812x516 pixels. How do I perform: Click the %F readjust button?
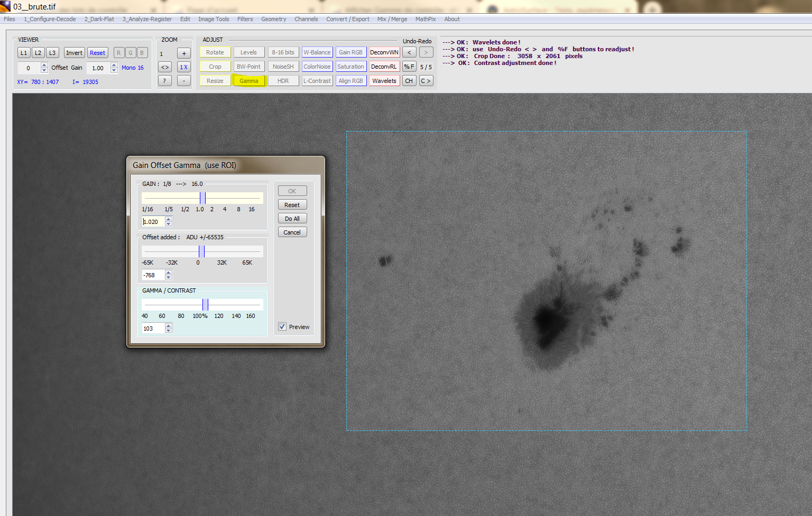coord(409,67)
